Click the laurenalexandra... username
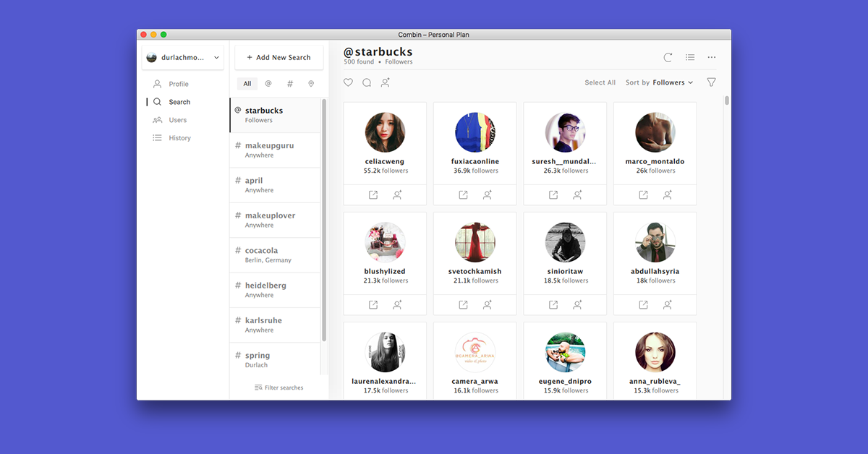 tap(384, 381)
